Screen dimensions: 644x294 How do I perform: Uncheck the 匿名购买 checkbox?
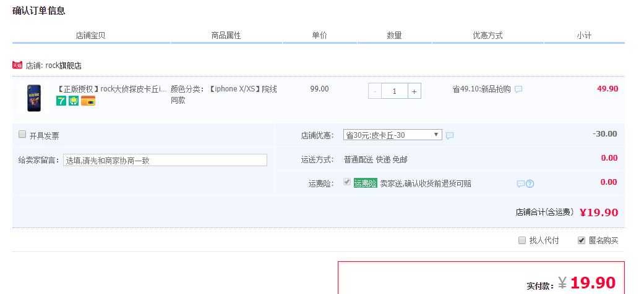pyautogui.click(x=581, y=240)
